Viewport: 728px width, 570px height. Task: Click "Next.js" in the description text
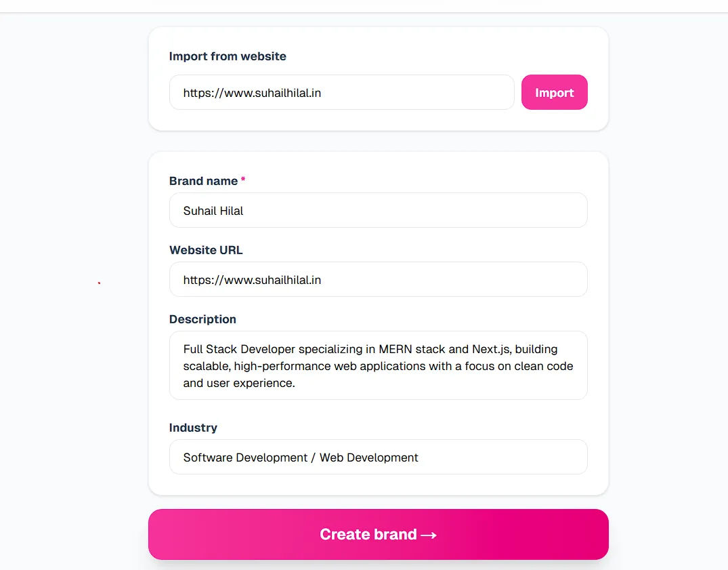point(492,349)
